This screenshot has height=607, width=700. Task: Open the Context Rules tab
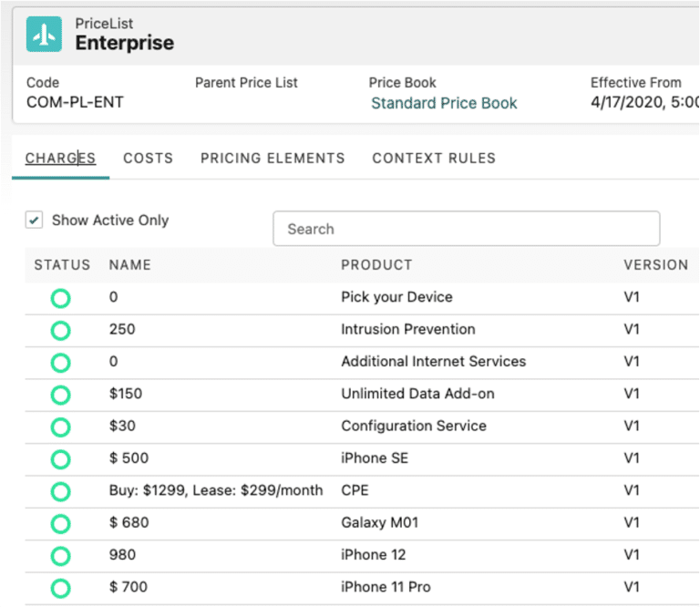point(434,158)
